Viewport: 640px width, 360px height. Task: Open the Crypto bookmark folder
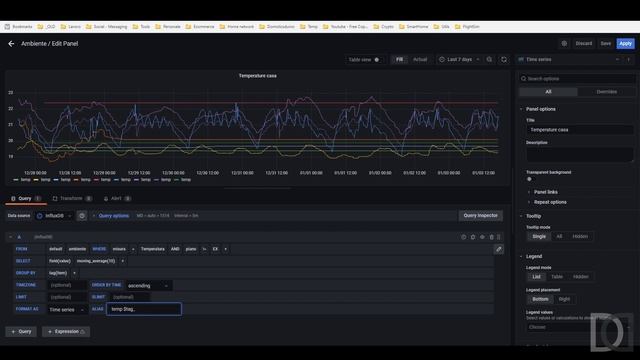[384, 27]
